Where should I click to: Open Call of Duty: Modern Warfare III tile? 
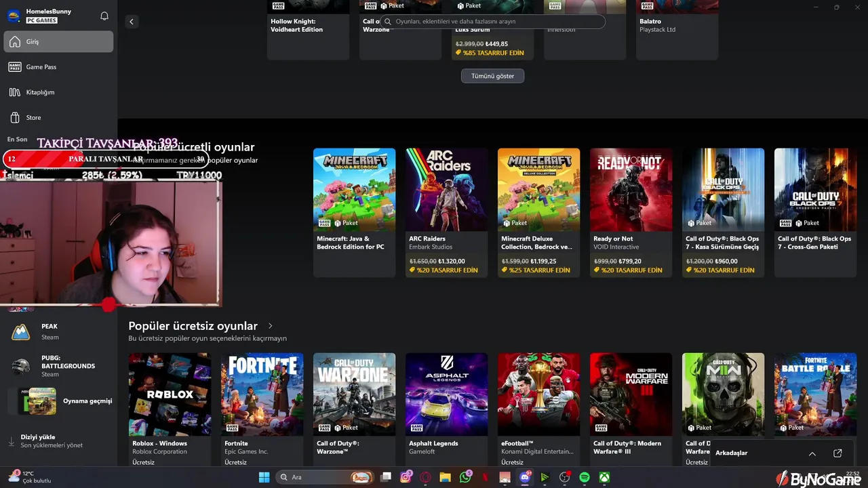[631, 409]
